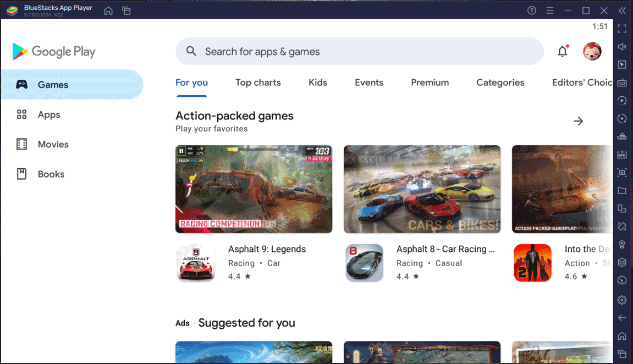The height and width of the screenshot is (364, 633).
Task: Open the media folder icon in sidebar
Action: [622, 191]
